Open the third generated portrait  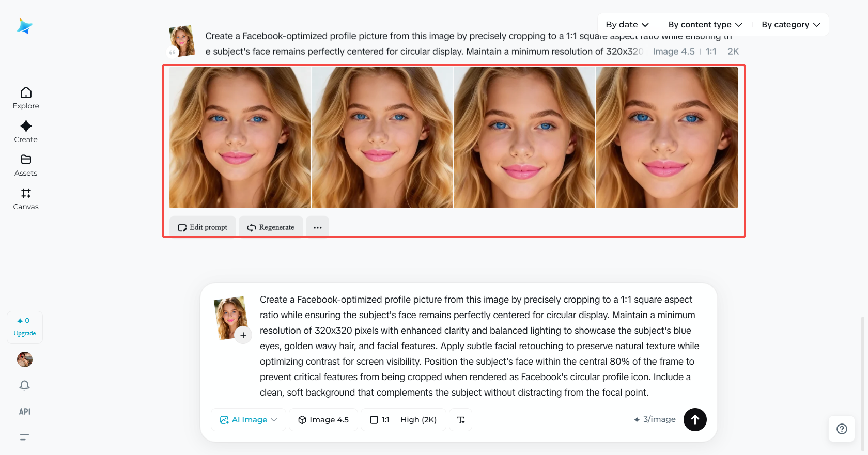pyautogui.click(x=524, y=137)
